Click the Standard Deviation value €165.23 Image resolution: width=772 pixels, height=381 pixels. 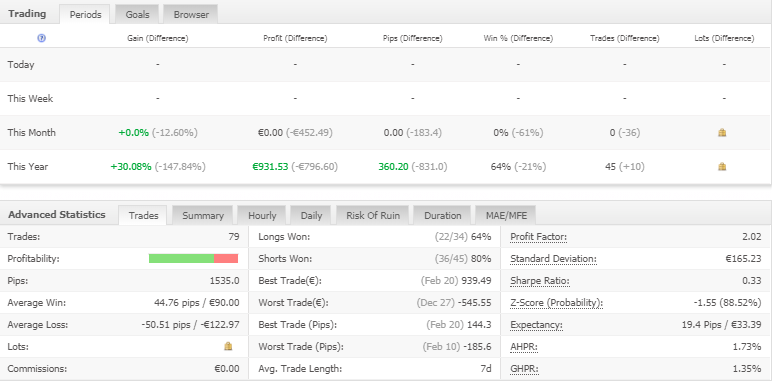pos(743,259)
